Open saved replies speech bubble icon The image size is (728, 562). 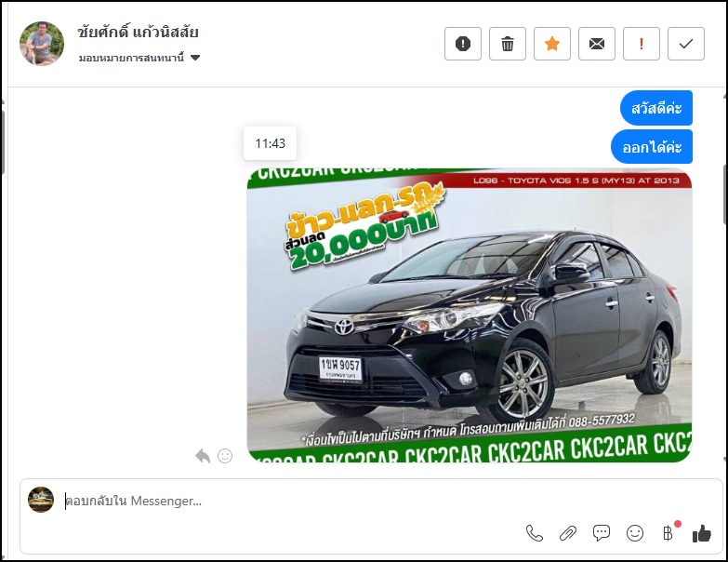[602, 533]
